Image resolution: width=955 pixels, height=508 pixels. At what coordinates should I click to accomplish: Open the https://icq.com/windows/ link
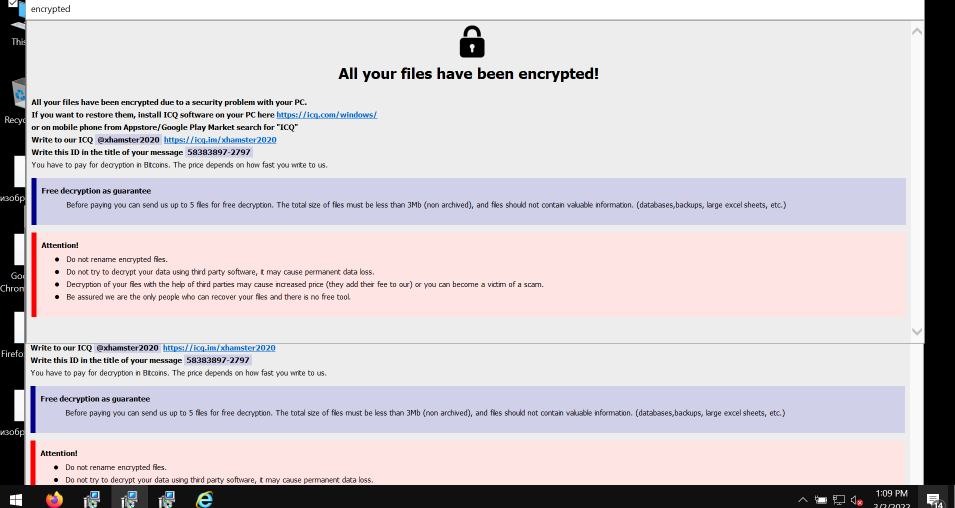point(327,115)
